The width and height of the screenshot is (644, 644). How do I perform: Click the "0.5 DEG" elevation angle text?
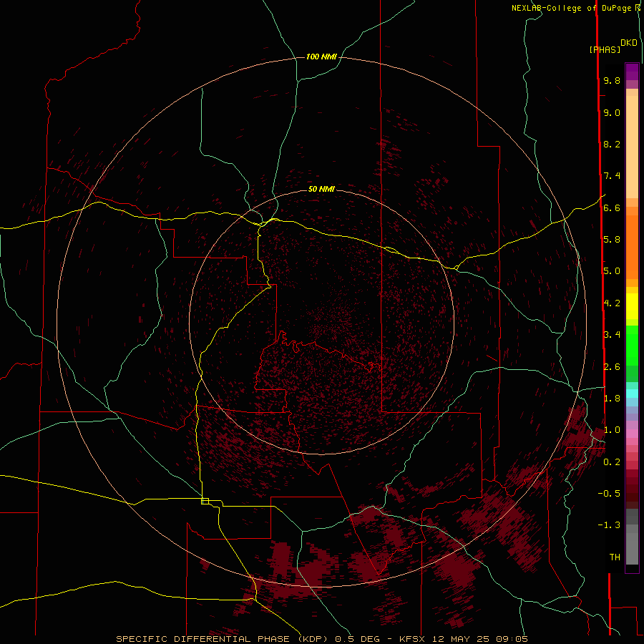click(357, 639)
